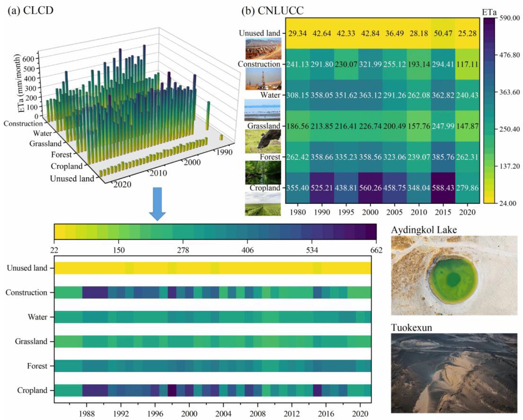523x420 pixels.
Task: Click the 2020 label on the 3D chart
Action: point(122,185)
